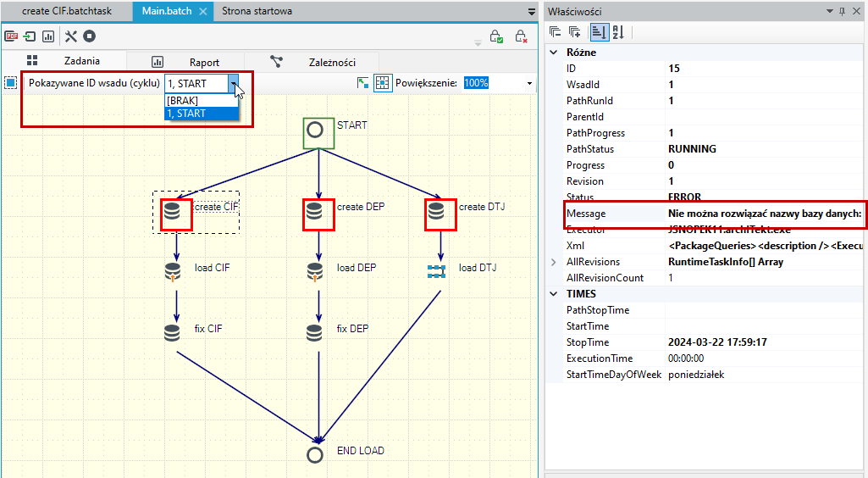Click the 100% zoom value field
The image size is (868, 478).
476,83
